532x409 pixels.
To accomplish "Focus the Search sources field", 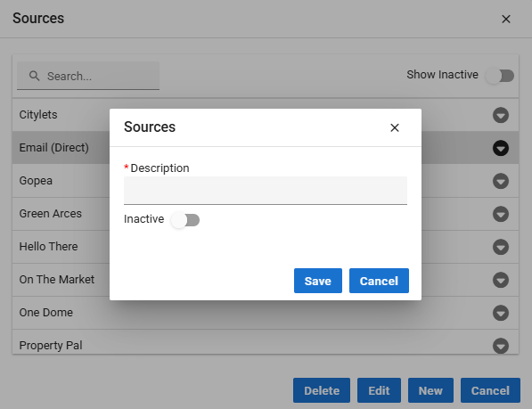I will point(88,76).
